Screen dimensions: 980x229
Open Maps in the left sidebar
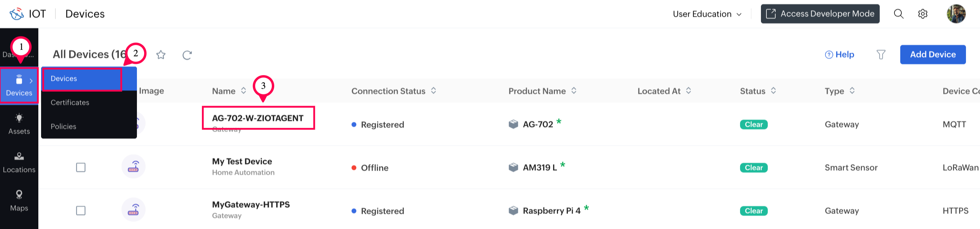[x=19, y=201]
